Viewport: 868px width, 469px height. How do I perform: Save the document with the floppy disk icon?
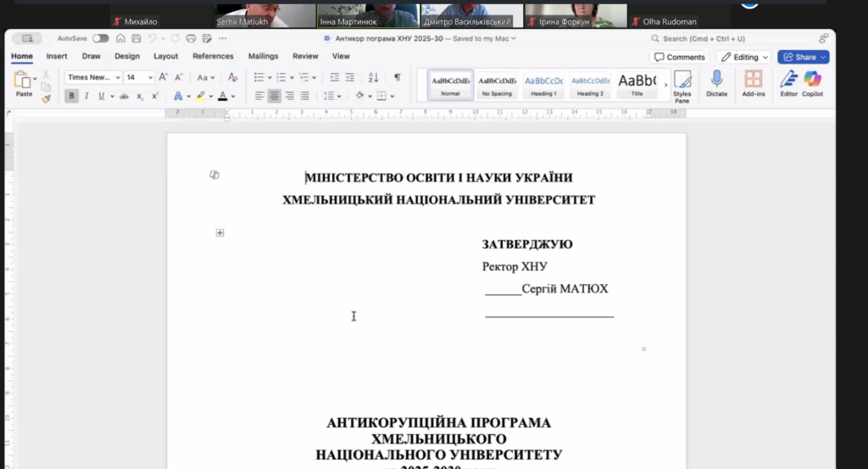136,38
